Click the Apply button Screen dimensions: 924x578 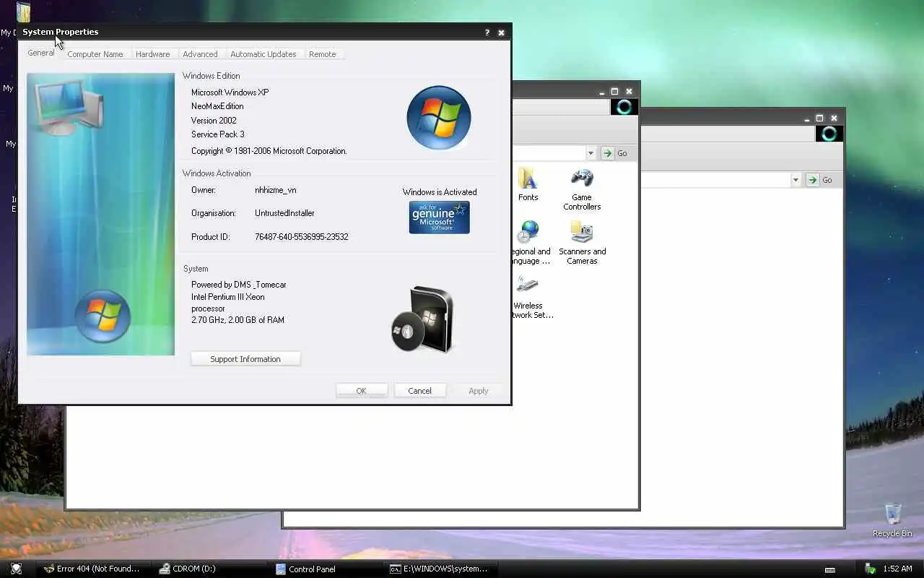[x=479, y=391]
